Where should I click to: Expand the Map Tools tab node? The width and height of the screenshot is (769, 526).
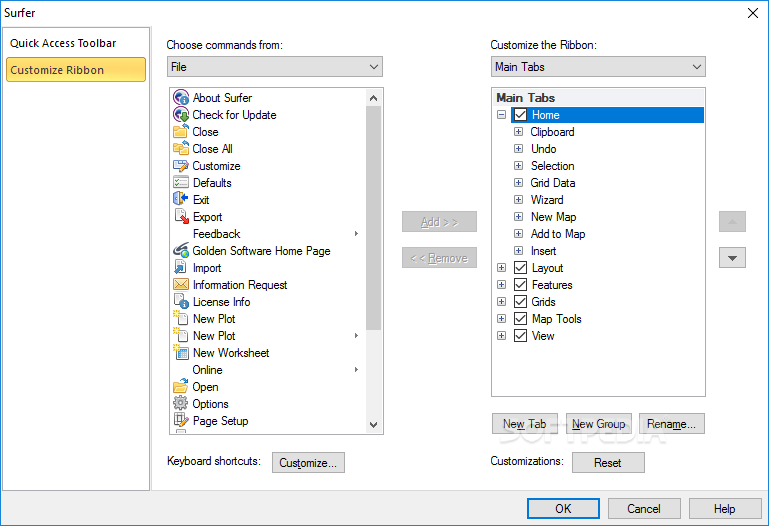coord(501,319)
